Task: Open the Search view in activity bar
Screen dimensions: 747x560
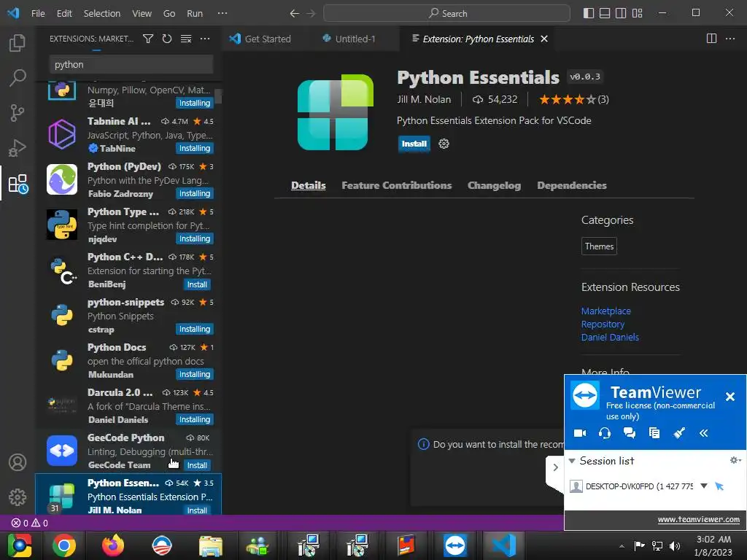Action: [18, 77]
